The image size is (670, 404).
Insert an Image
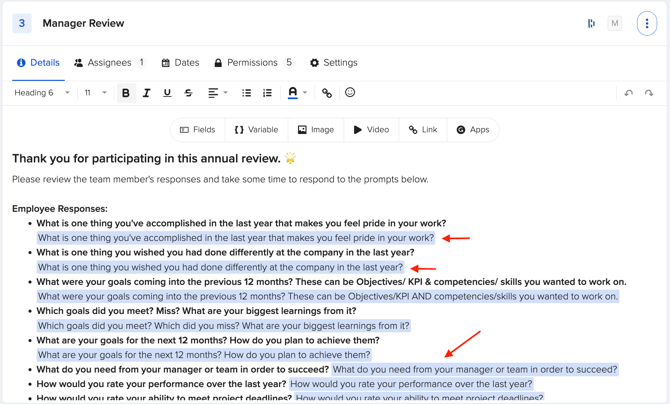(x=316, y=130)
